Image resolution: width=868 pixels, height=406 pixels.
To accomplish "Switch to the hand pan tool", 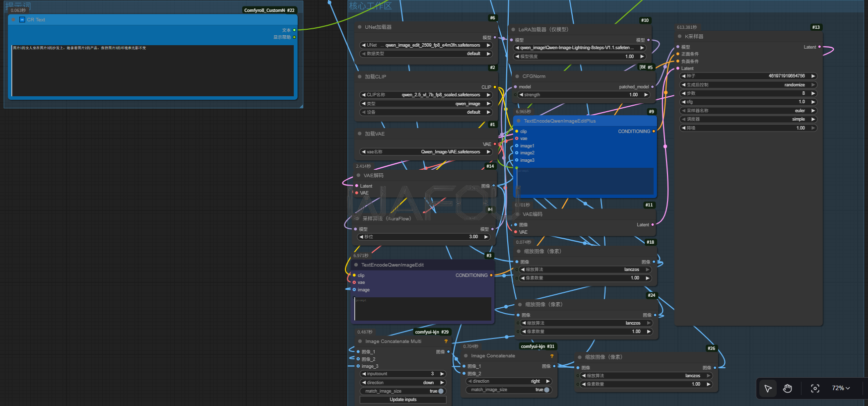I will click(788, 388).
